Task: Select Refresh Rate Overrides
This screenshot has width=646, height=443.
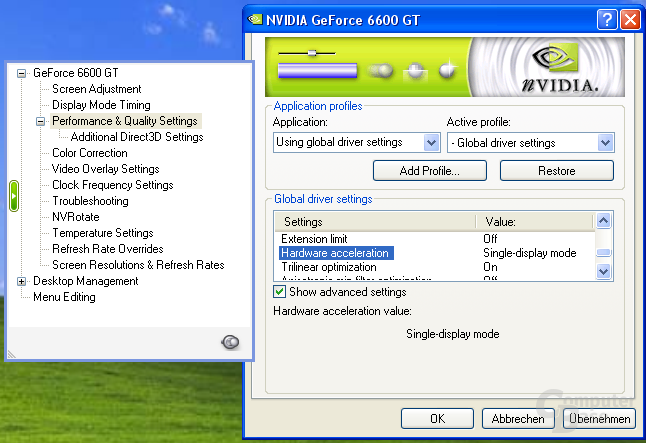Action: pyautogui.click(x=108, y=249)
